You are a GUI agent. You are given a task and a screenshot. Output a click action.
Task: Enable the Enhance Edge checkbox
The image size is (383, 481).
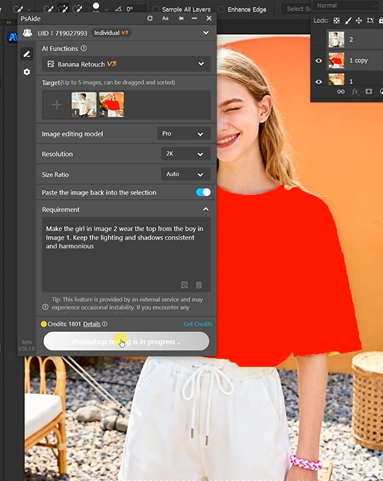tap(221, 9)
